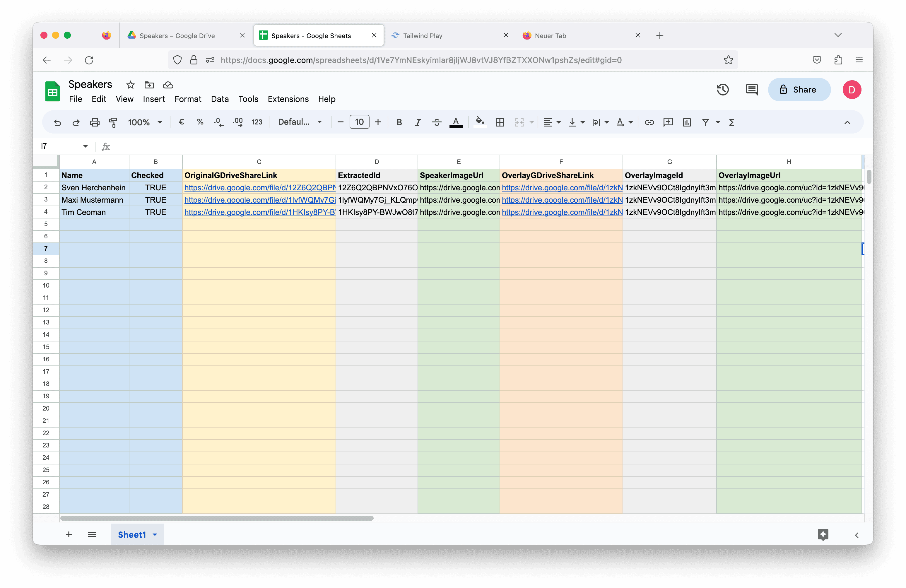Click the Print icon in toolbar
The image size is (906, 588).
tap(94, 122)
